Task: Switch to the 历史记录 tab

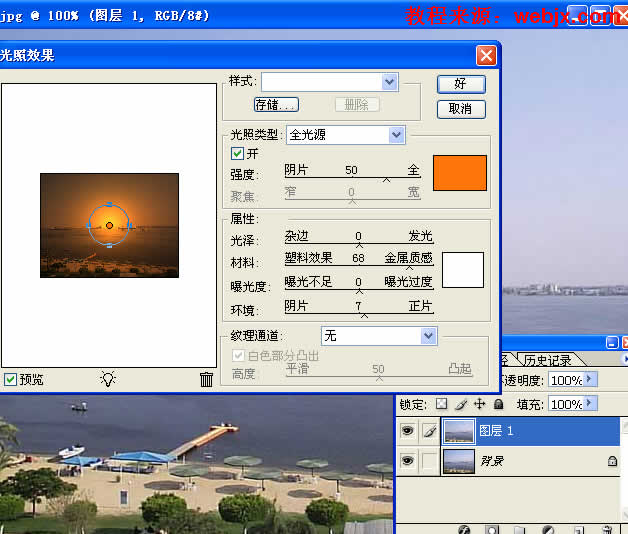Action: coord(547,360)
